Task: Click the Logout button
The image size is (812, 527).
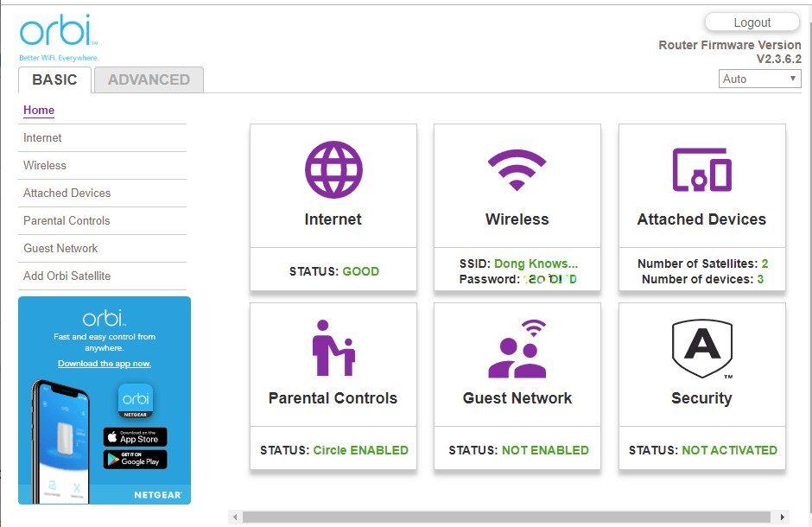Action: point(752,22)
